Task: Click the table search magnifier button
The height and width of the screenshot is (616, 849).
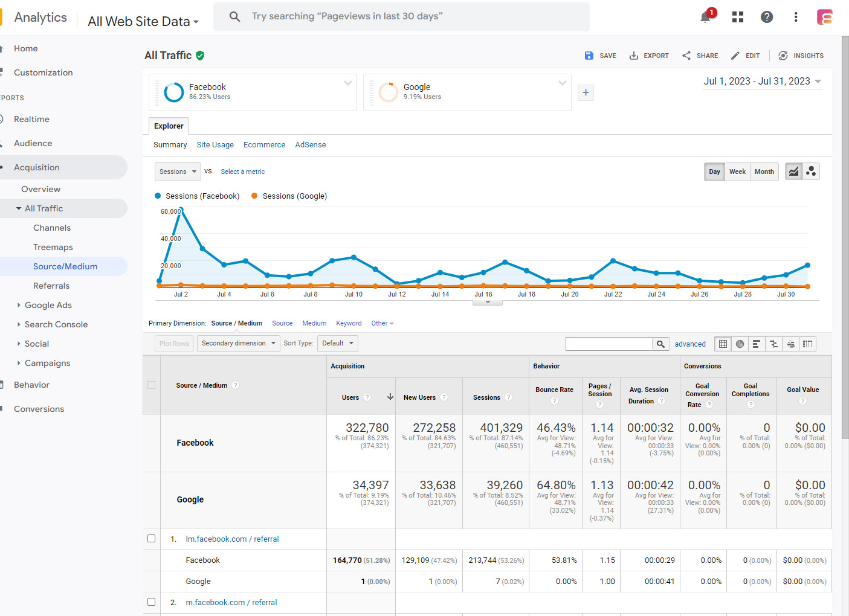Action: pyautogui.click(x=660, y=344)
